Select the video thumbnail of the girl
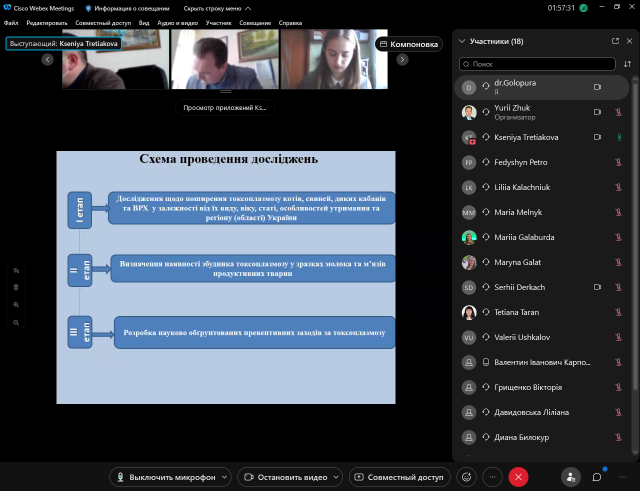640x491 pixels. point(334,59)
